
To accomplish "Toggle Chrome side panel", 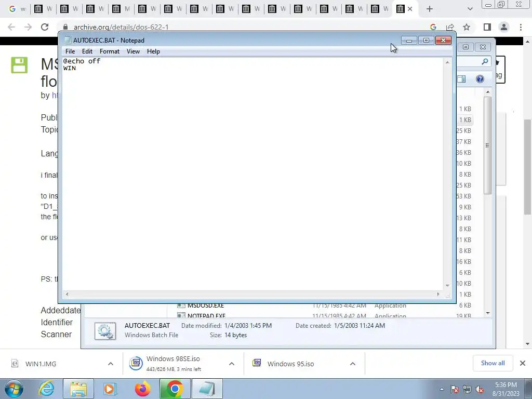I will pyautogui.click(x=487, y=27).
